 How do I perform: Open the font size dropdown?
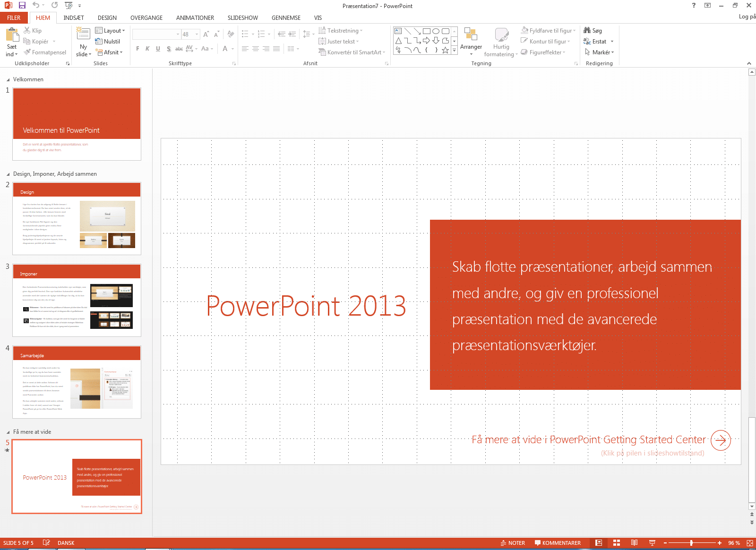[x=198, y=34]
